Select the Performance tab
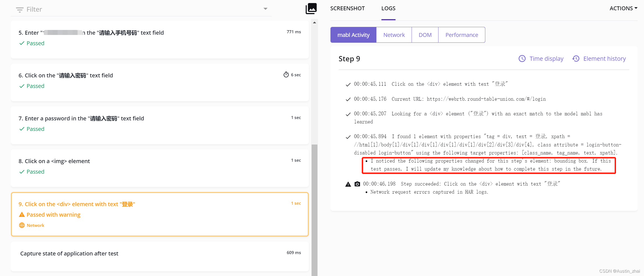The height and width of the screenshot is (276, 644). point(462,35)
